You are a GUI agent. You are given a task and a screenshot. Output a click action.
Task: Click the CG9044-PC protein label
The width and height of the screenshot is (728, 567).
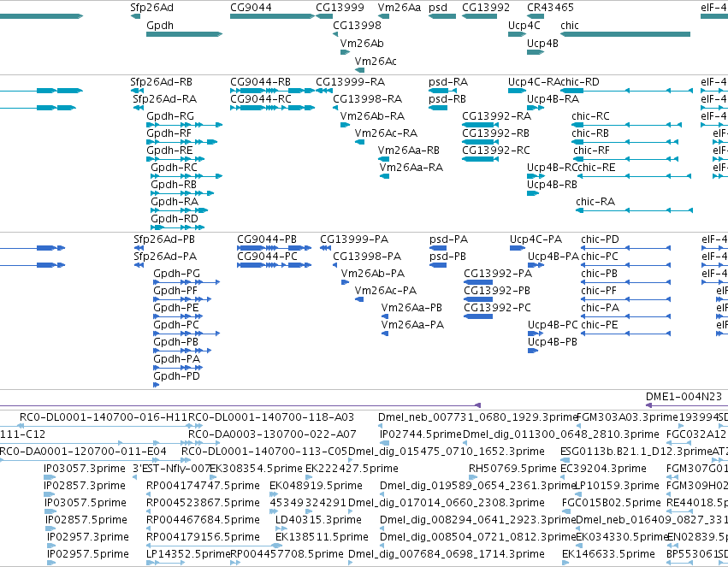tap(267, 256)
